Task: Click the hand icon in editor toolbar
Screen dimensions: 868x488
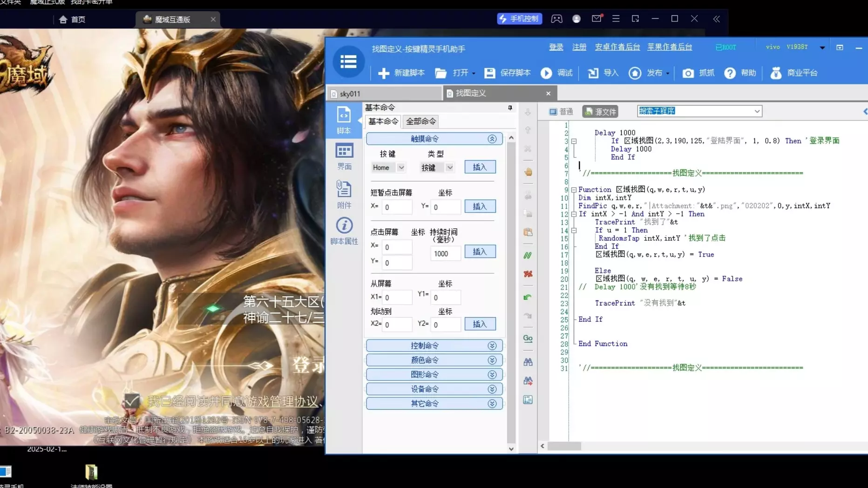Action: tap(528, 172)
